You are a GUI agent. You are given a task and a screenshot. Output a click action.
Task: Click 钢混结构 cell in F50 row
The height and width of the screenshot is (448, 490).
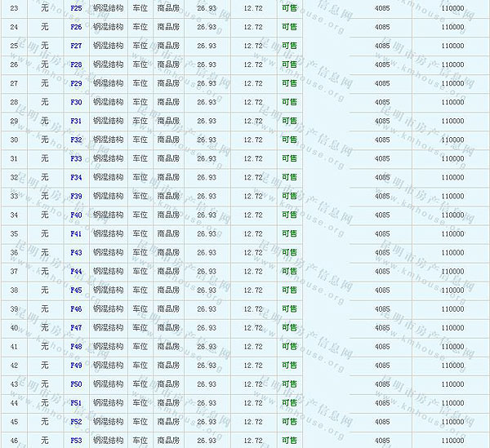108,384
